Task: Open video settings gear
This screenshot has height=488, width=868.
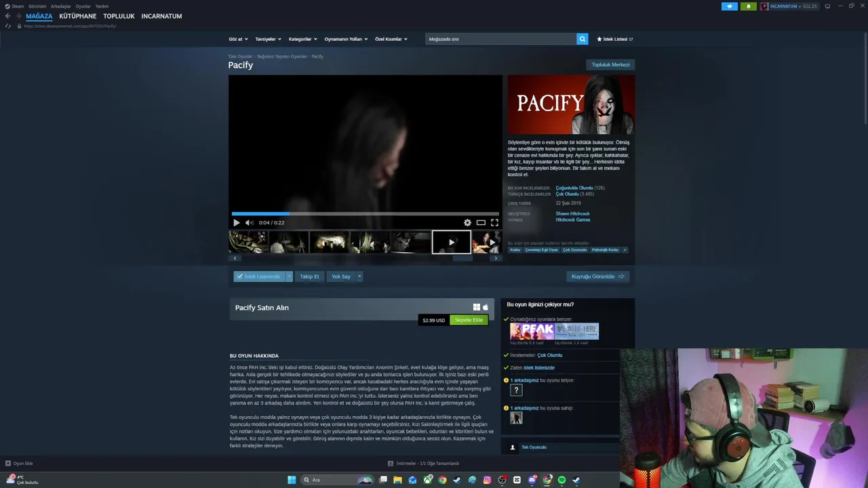Action: [467, 222]
